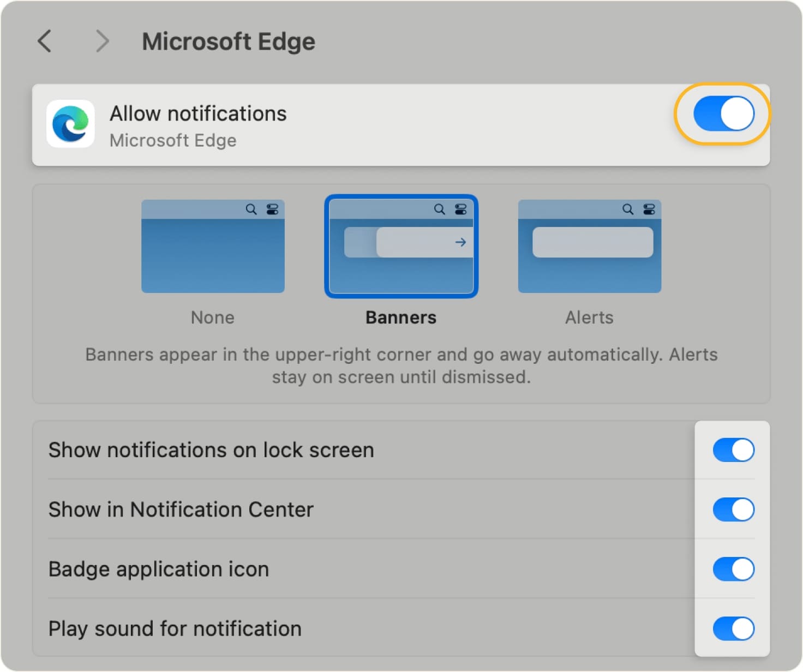Turn off Show notifications on lock screen
The width and height of the screenshot is (803, 672).
(x=733, y=450)
